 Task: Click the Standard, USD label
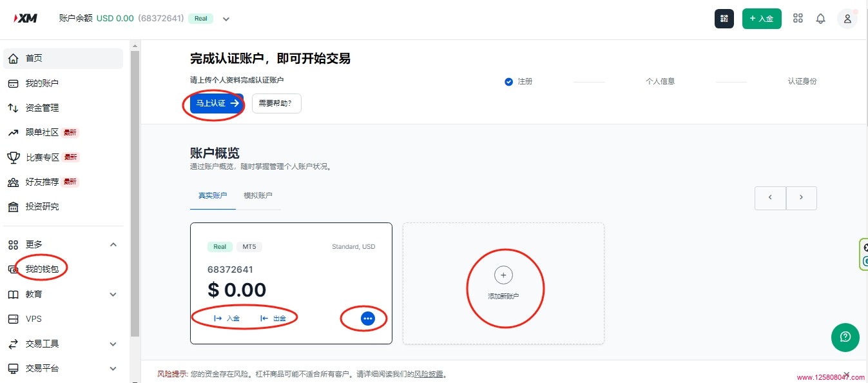(353, 247)
